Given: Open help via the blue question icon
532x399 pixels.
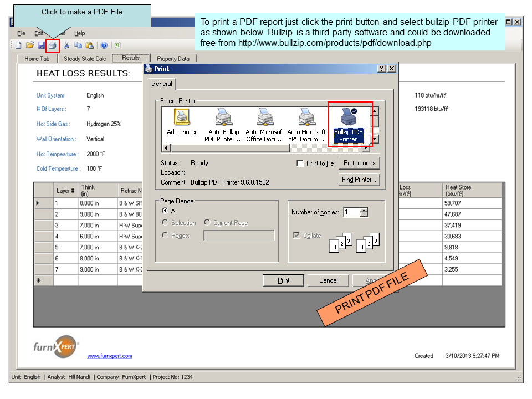Looking at the screenshot, I should pos(104,45).
